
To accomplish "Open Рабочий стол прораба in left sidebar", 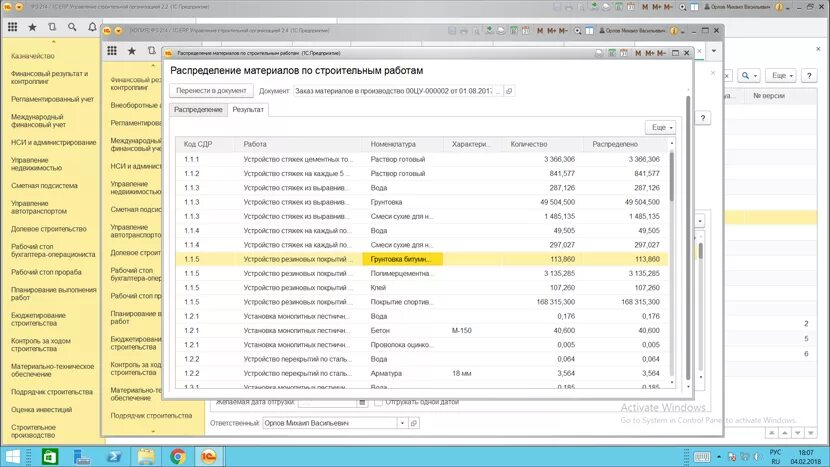I will [46, 272].
